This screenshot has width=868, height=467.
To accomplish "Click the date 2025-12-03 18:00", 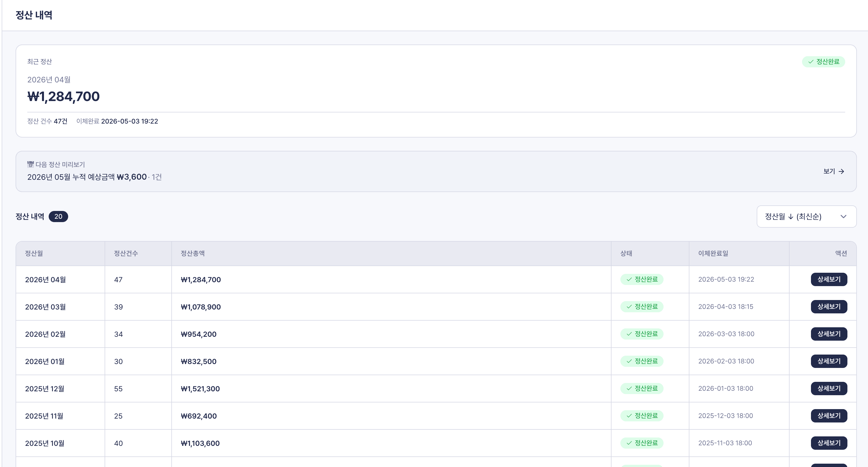I will tap(726, 416).
